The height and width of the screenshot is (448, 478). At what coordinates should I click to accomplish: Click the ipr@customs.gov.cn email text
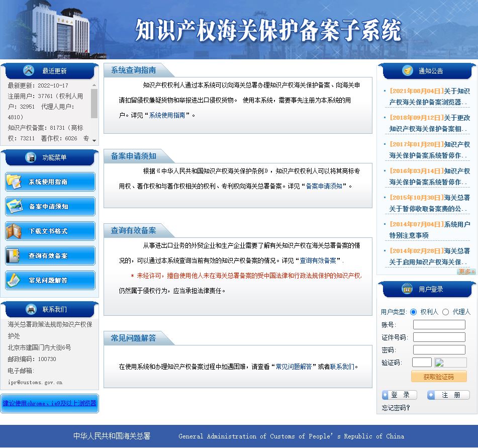[35, 382]
